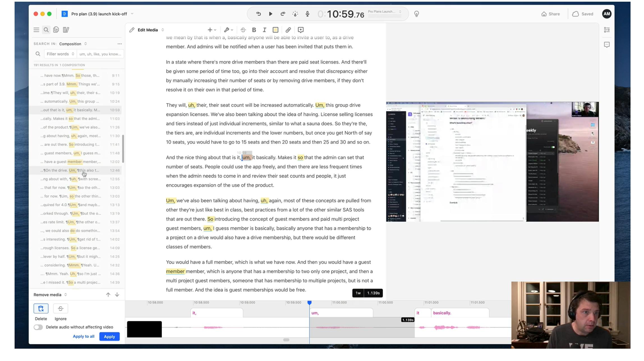This screenshot has height=361, width=644.
Task: Click the redo arrow icon
Action: click(283, 14)
